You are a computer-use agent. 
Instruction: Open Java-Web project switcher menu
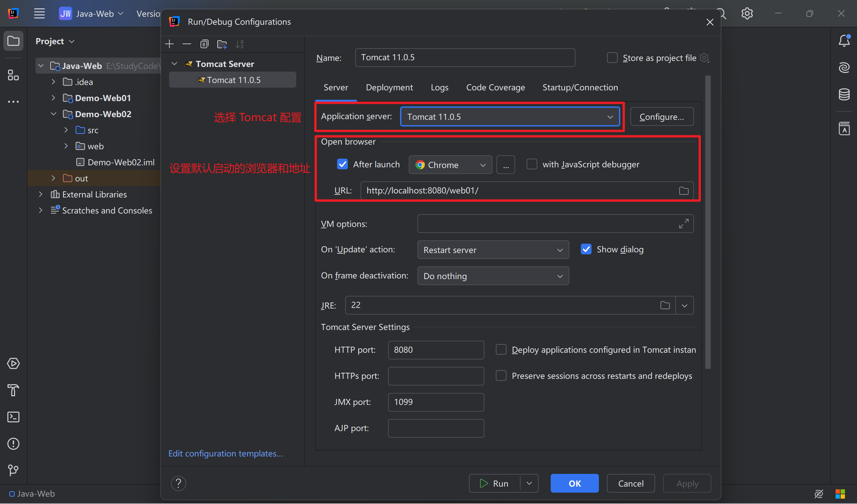91,14
